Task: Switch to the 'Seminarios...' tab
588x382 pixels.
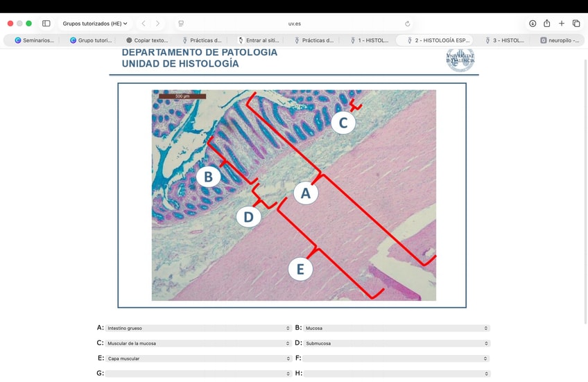Action: coord(35,40)
